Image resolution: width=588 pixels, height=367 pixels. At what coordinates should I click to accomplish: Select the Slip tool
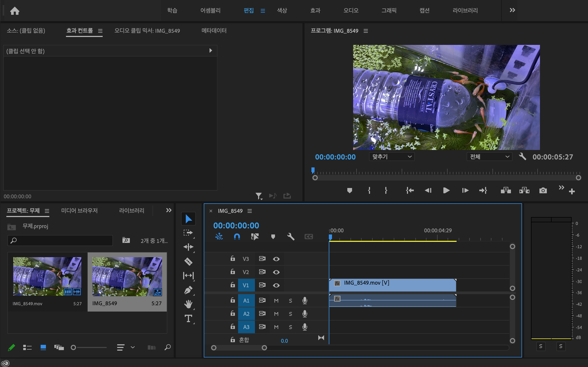(x=188, y=276)
